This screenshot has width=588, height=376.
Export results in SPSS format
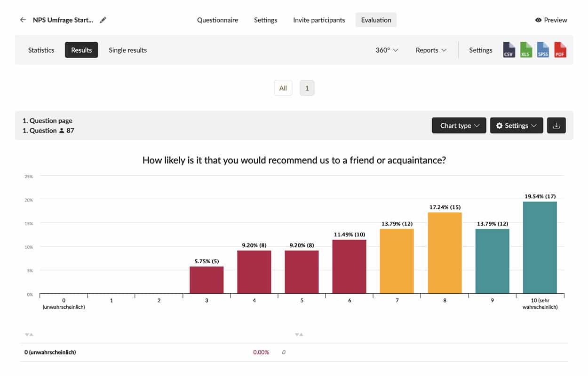coord(543,50)
